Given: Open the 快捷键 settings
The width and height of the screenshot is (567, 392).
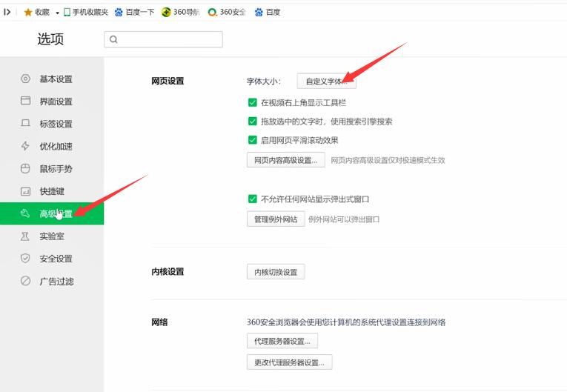Looking at the screenshot, I should point(52,191).
